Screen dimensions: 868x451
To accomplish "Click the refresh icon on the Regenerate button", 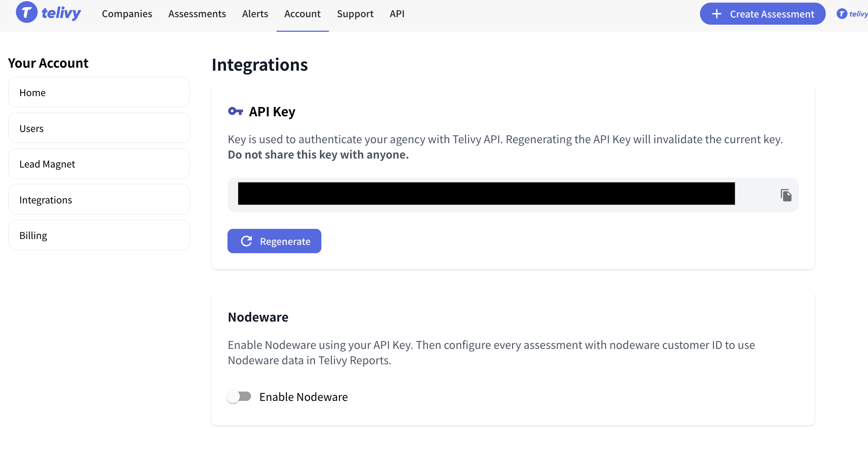I will (247, 241).
